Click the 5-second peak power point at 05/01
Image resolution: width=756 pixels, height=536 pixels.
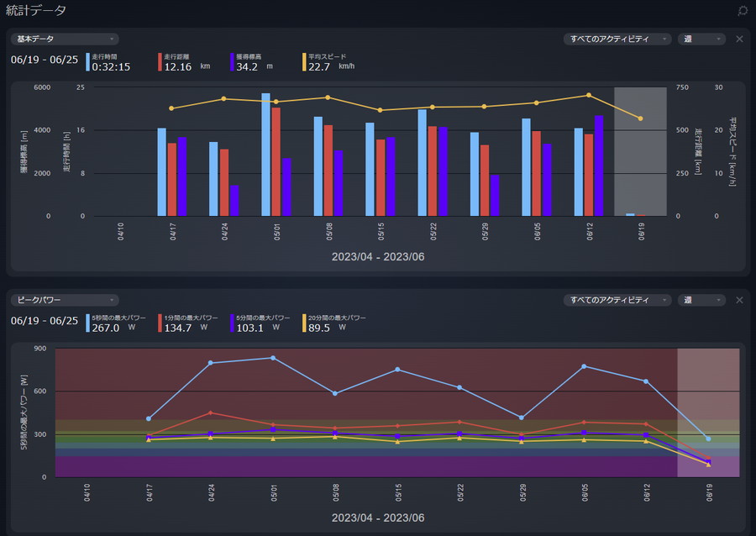(274, 358)
